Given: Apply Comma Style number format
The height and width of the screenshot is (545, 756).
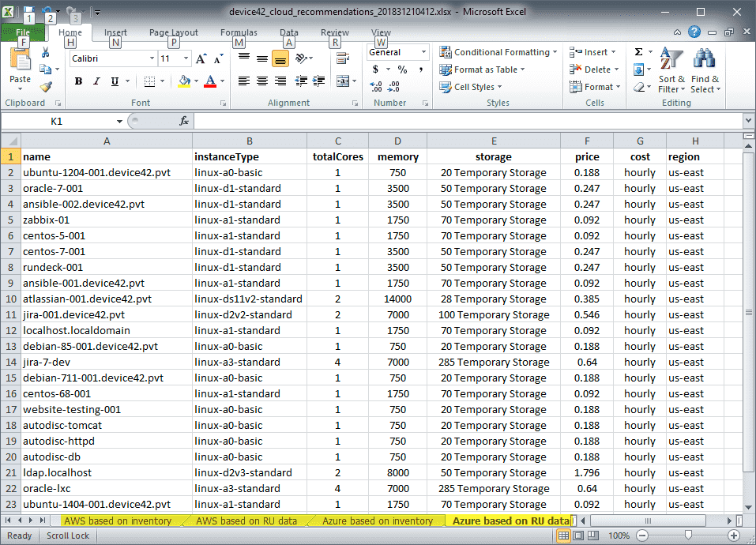Looking at the screenshot, I should pos(421,70).
